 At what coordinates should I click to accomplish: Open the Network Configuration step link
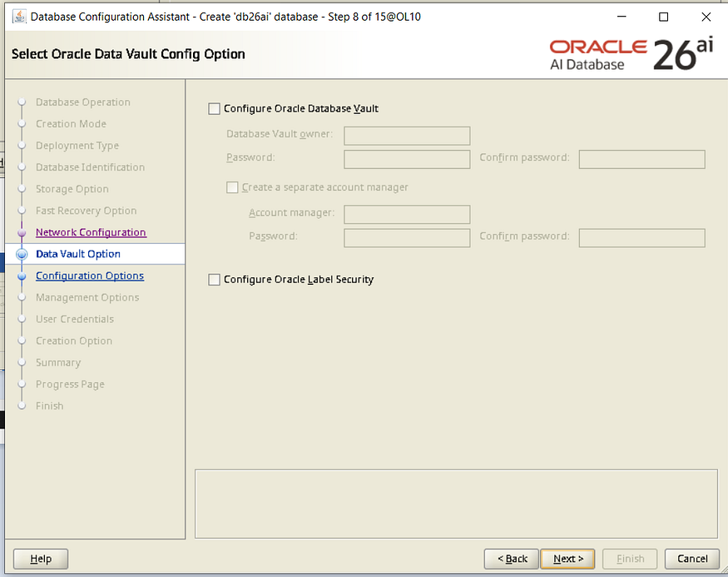pos(91,232)
